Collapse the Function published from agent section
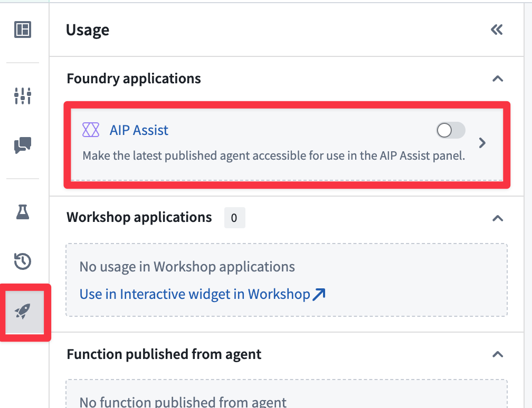Screen dimensions: 532x408 click(x=497, y=354)
